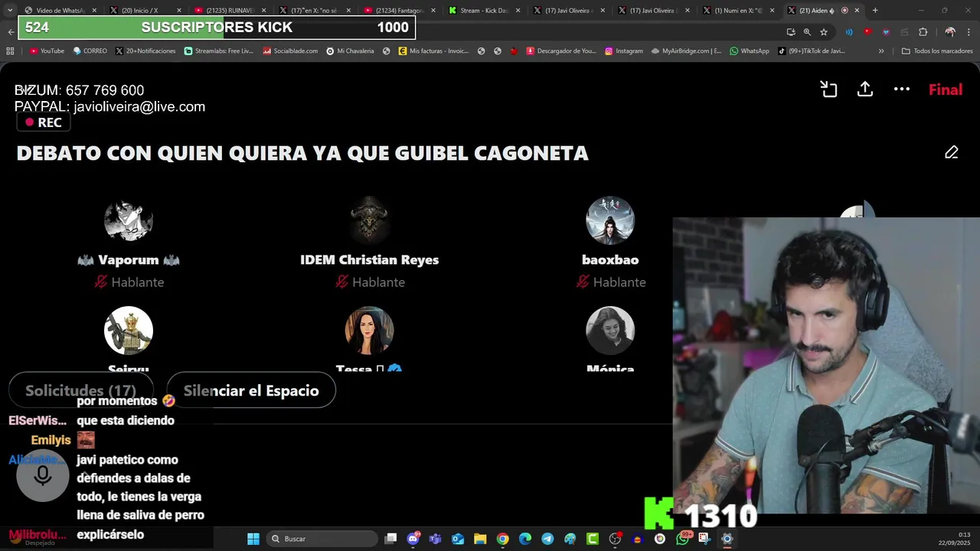This screenshot has width=980, height=551.
Task: Open baoxbao's speaker avatar
Action: tap(610, 220)
